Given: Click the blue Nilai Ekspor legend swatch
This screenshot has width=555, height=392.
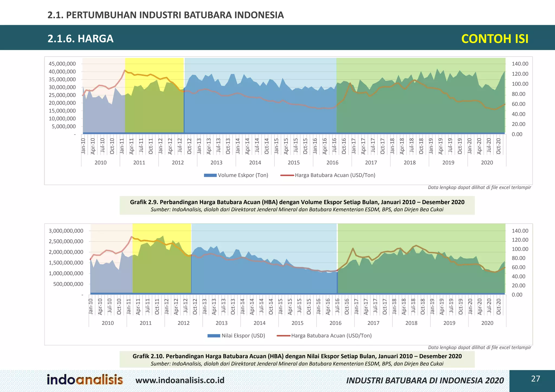Looking at the screenshot, I should click(214, 336).
